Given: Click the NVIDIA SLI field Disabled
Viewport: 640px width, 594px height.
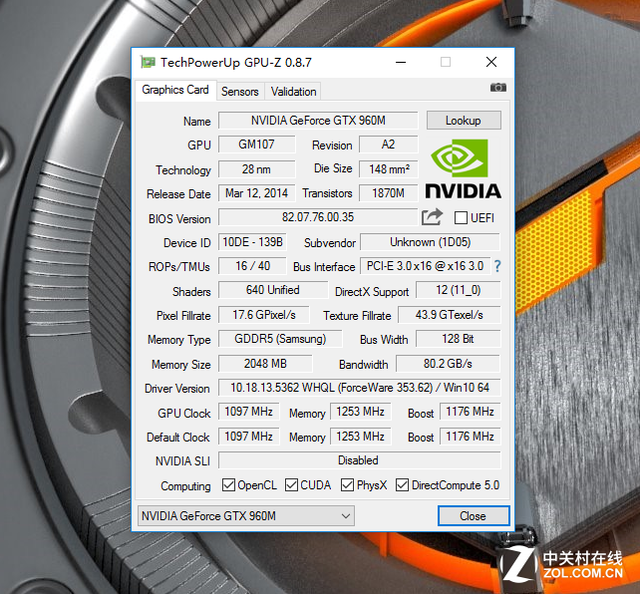Looking at the screenshot, I should coord(359,460).
